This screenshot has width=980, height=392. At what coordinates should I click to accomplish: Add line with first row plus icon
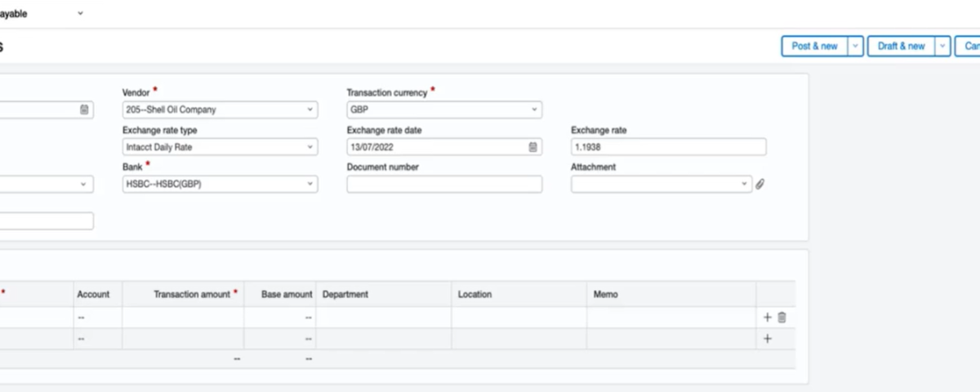tap(767, 318)
